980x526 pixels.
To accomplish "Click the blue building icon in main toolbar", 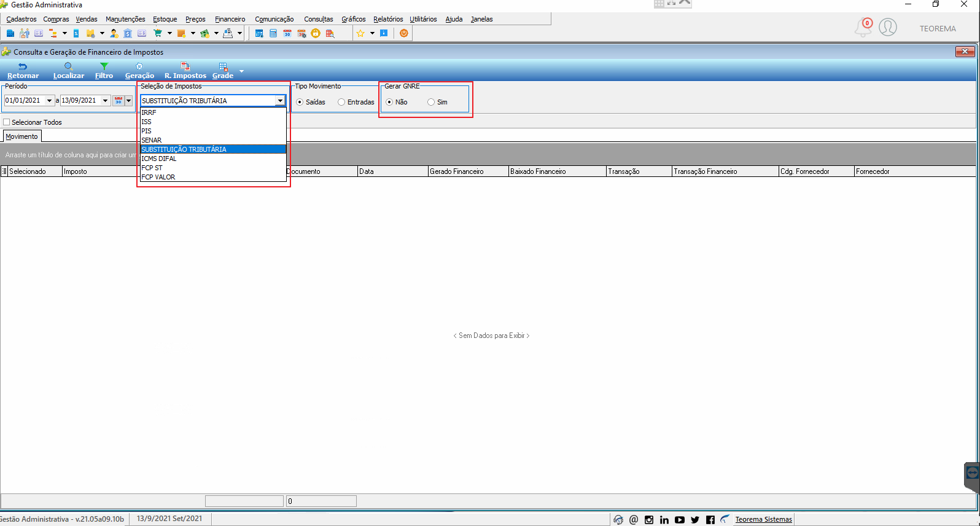I will (x=10, y=33).
